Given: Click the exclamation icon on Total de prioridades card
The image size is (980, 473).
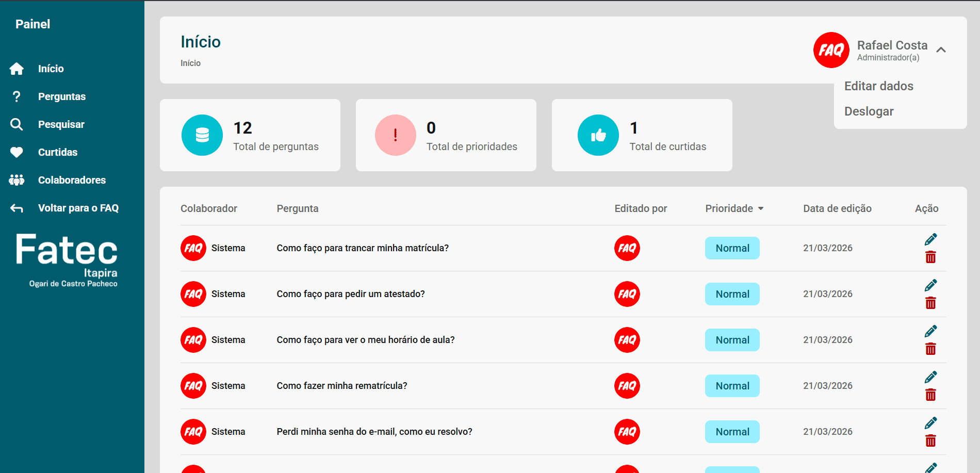Looking at the screenshot, I should [396, 135].
